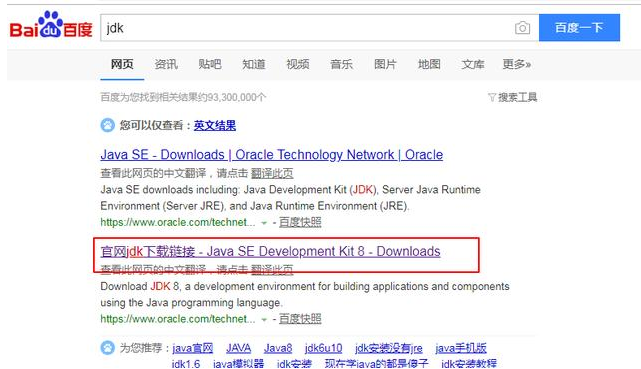Switch to the 资讯 tab
Image resolution: width=641 pixels, height=369 pixels.
coord(166,64)
